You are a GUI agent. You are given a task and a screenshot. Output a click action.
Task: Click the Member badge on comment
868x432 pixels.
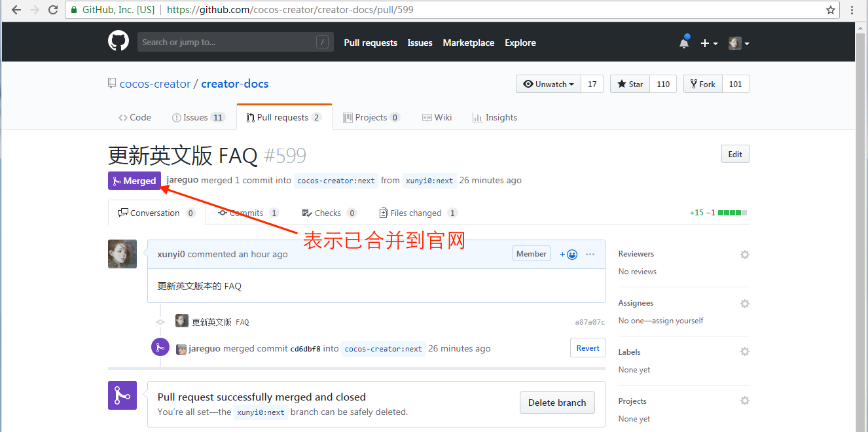point(532,254)
